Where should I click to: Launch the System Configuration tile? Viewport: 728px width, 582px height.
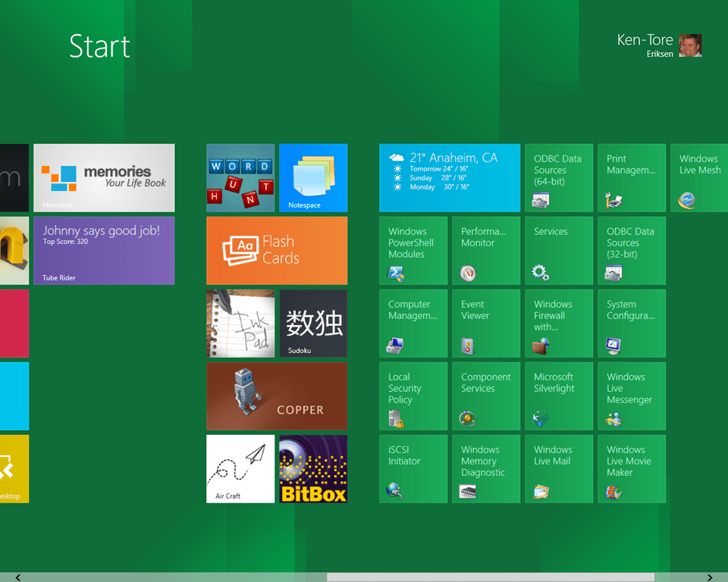point(632,324)
